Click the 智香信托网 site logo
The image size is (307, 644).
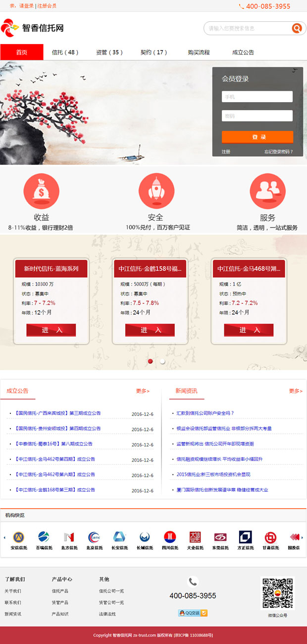coord(33,28)
